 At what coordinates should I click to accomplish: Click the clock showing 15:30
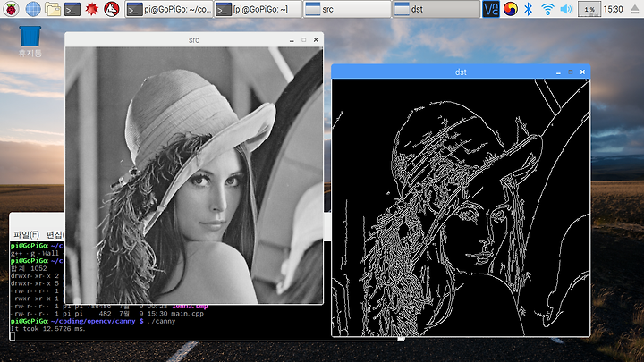[614, 9]
